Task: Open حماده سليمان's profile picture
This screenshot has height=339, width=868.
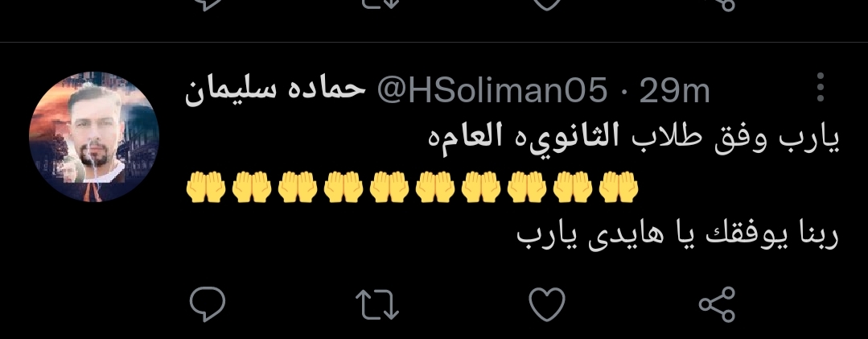Action: pos(94,136)
